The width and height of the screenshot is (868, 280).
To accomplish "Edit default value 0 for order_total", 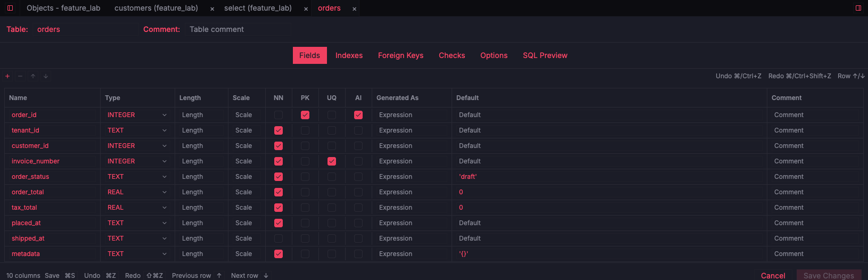I will point(609,192).
